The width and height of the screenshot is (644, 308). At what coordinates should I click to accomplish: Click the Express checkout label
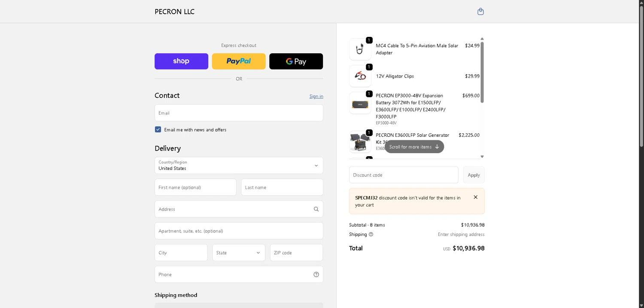tap(239, 45)
